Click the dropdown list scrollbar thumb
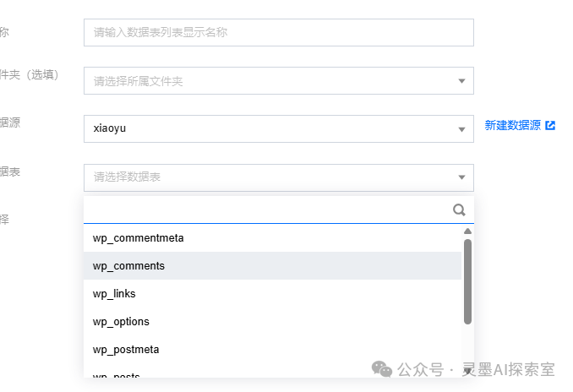This screenshot has width=573, height=392. tap(467, 280)
